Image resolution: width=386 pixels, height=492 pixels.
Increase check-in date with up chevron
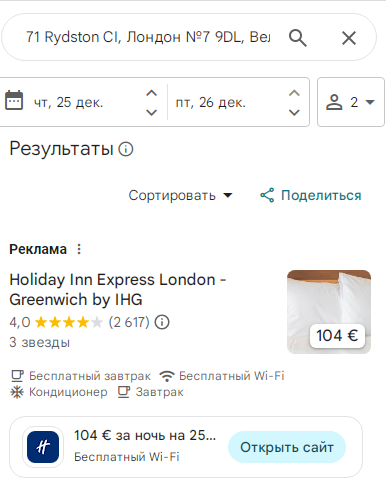pyautogui.click(x=152, y=93)
